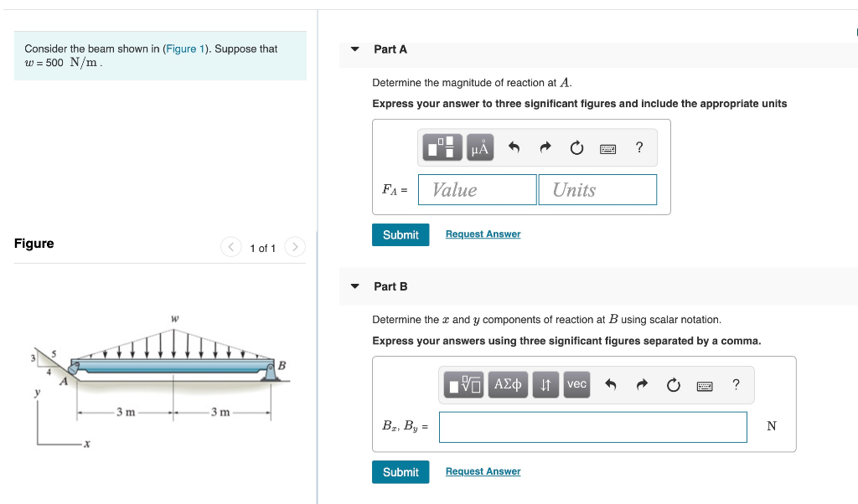Screen dimensions: 858x504
Task: Request Answer for Part B
Action: pos(483,471)
